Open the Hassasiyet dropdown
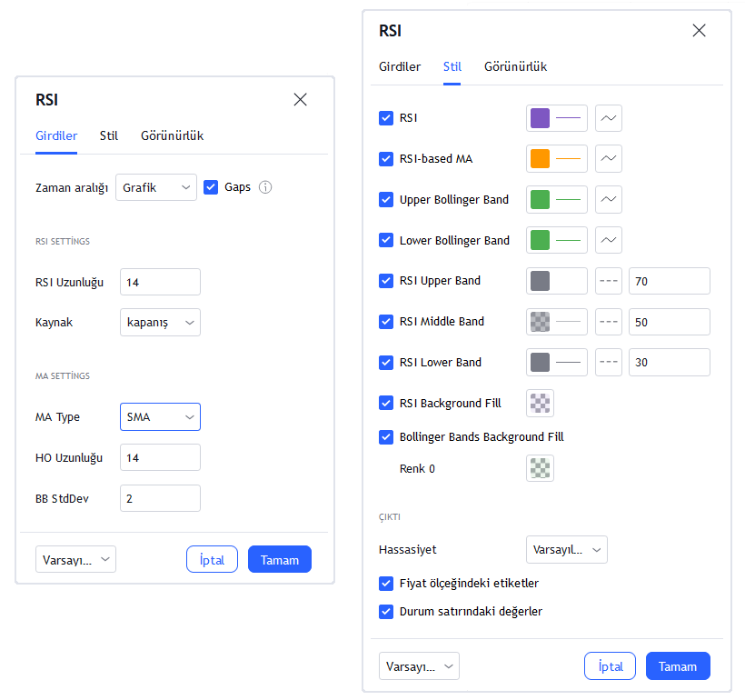 pyautogui.click(x=566, y=550)
